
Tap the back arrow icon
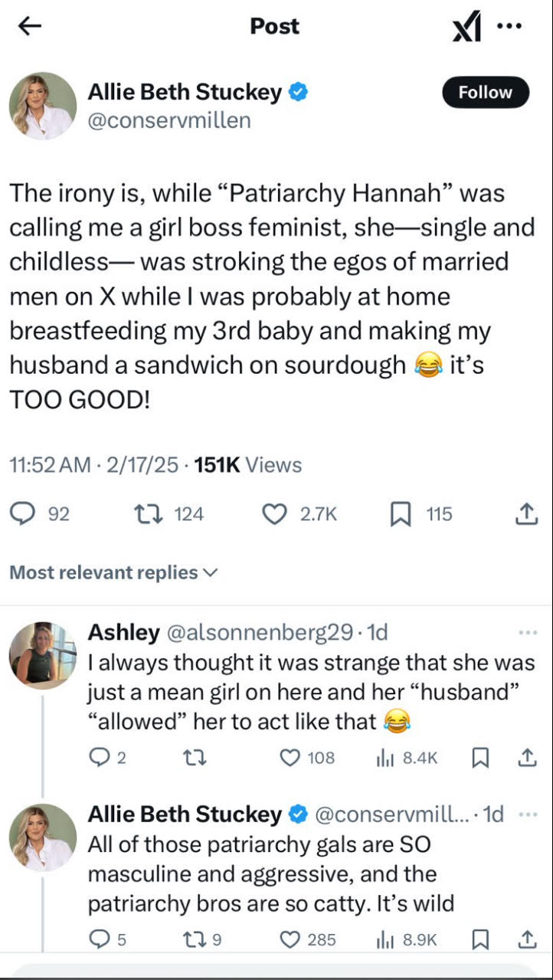(x=29, y=26)
